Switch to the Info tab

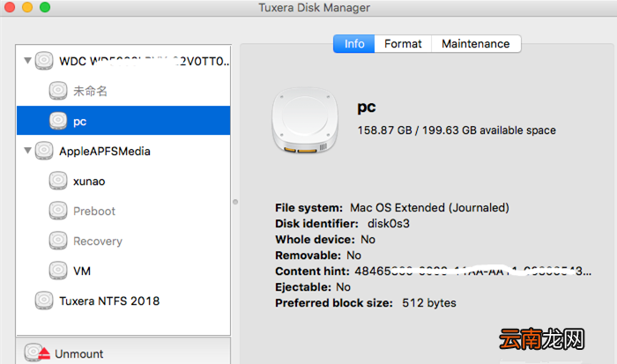click(x=353, y=44)
